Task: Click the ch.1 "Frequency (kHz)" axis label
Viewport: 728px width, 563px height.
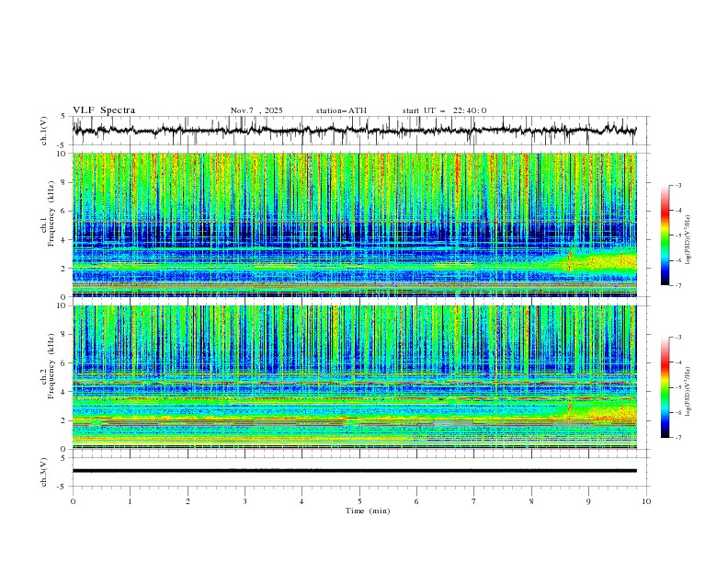Action: click(51, 213)
